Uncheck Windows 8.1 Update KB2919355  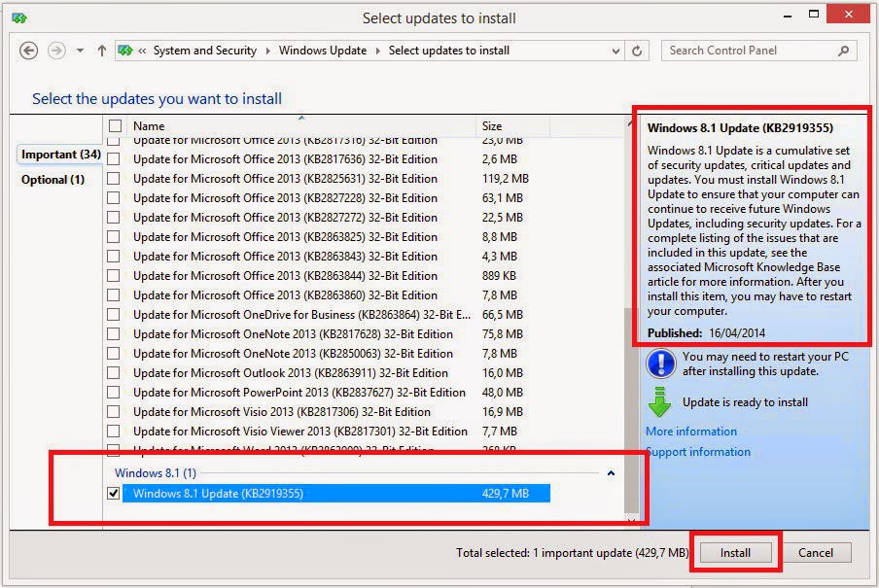pyautogui.click(x=113, y=494)
